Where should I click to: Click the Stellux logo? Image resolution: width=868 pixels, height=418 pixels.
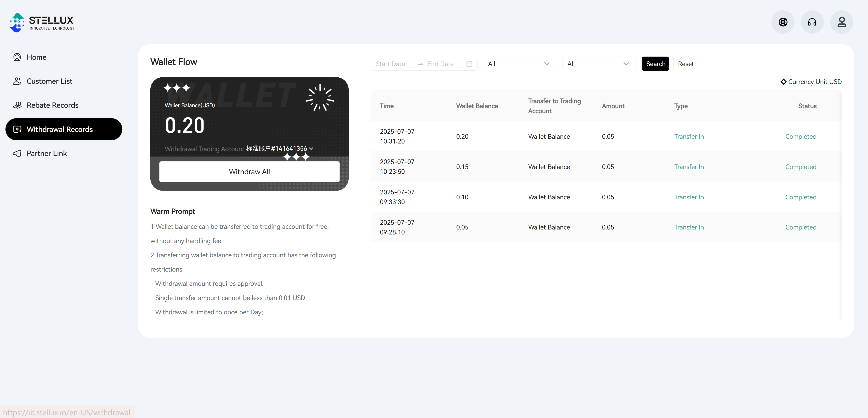(42, 23)
